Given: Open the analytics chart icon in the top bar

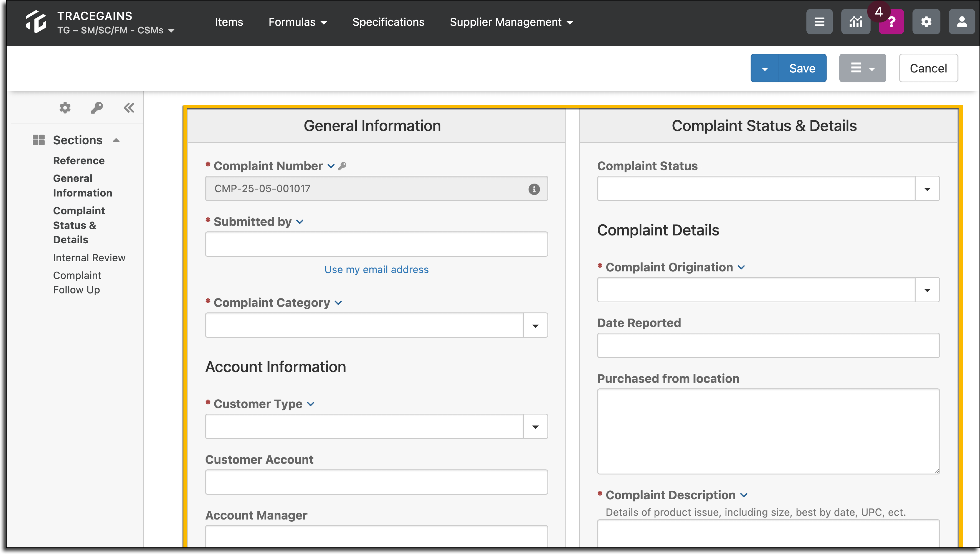Looking at the screenshot, I should [855, 22].
